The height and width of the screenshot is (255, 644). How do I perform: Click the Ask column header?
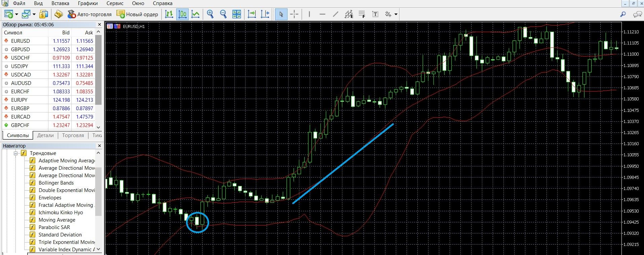click(x=83, y=33)
